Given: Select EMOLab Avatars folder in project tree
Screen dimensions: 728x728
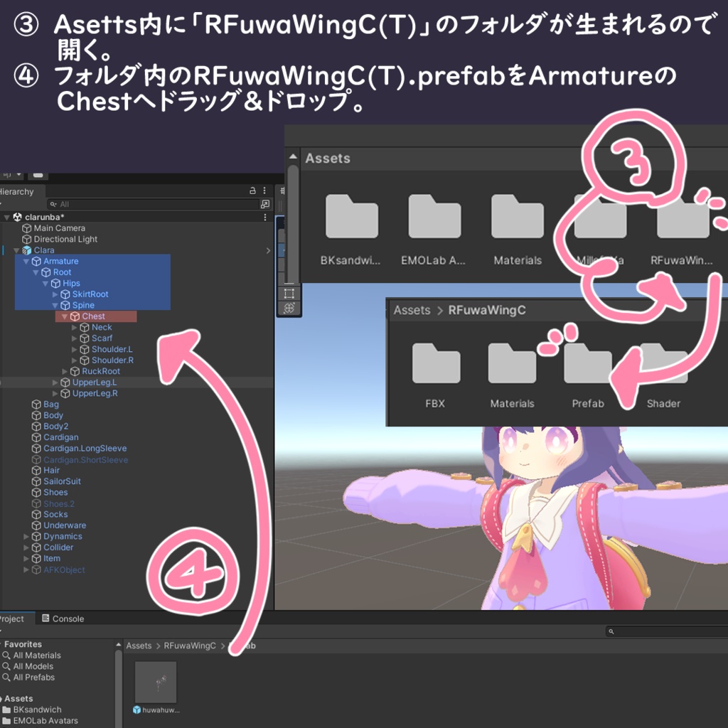Looking at the screenshot, I should pyautogui.click(x=45, y=721).
